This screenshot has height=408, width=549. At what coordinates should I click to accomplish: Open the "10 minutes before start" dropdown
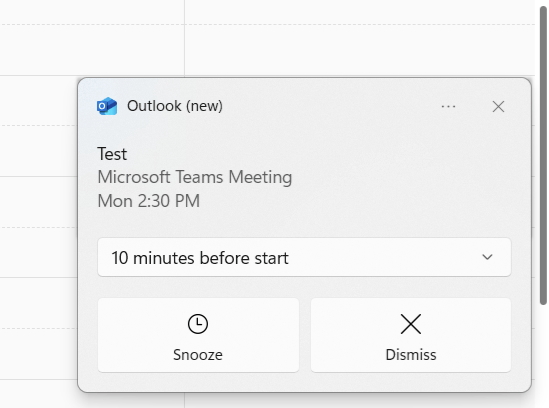(x=304, y=257)
